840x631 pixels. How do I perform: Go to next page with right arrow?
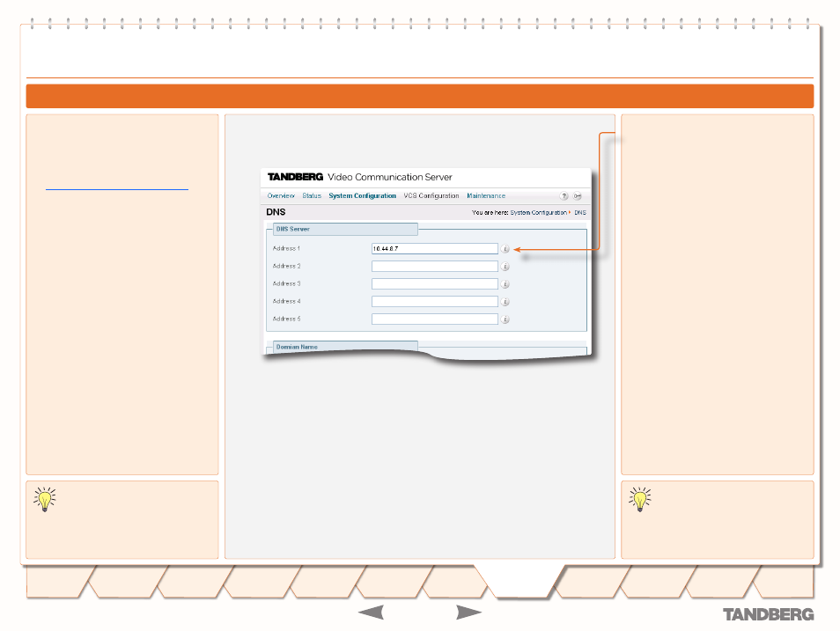468,613
